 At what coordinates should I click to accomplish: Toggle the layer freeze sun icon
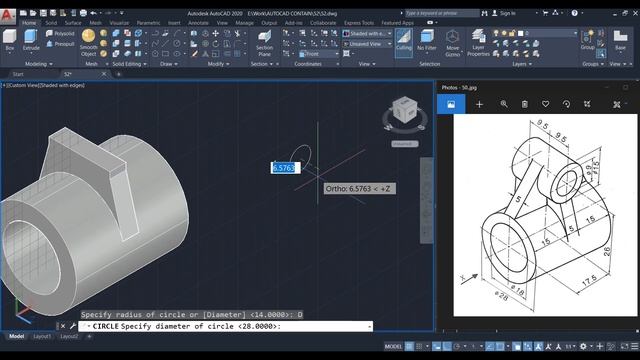[x=504, y=33]
